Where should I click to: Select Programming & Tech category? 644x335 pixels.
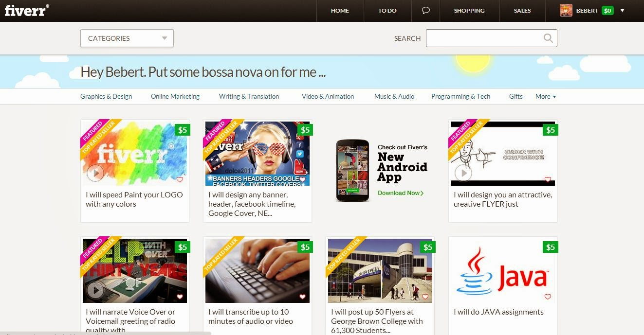461,96
